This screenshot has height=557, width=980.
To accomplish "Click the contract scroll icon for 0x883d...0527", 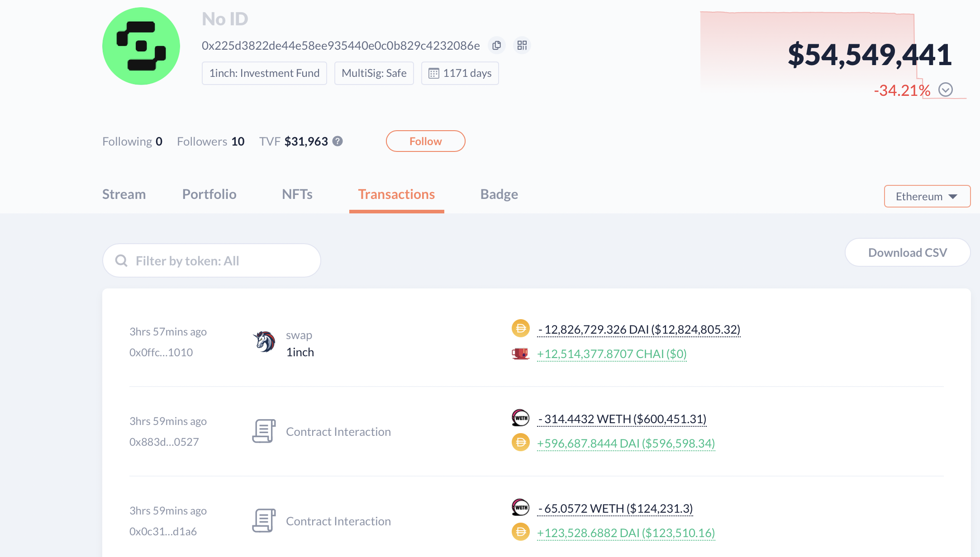I will pos(264,431).
